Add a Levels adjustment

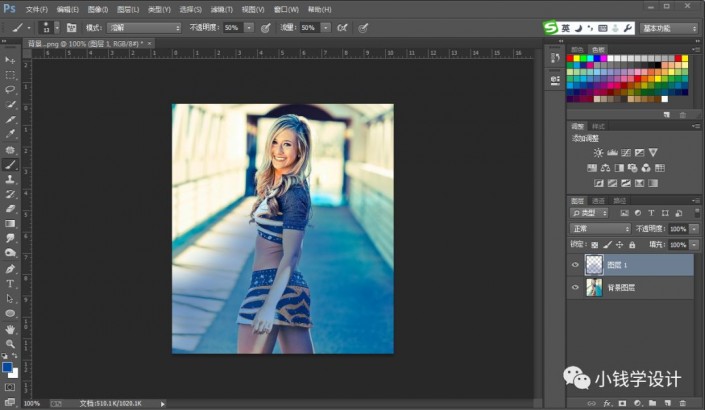coord(612,153)
